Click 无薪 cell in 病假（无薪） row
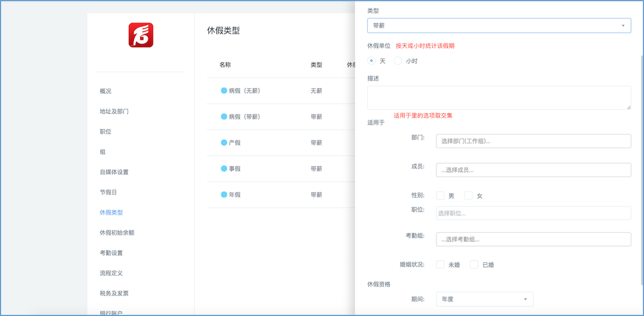This screenshot has height=316, width=644. point(316,91)
